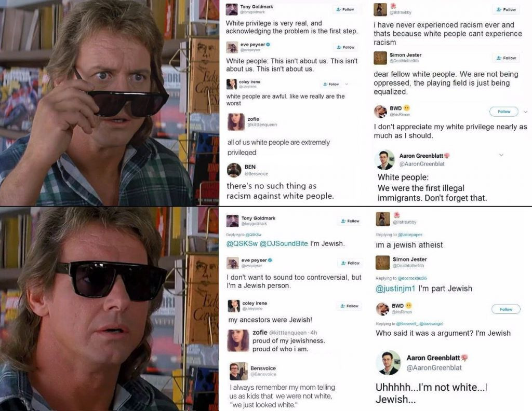
Task: Follow Tony Goldmark from the 'White privilege' tweet
Action: 345,9
